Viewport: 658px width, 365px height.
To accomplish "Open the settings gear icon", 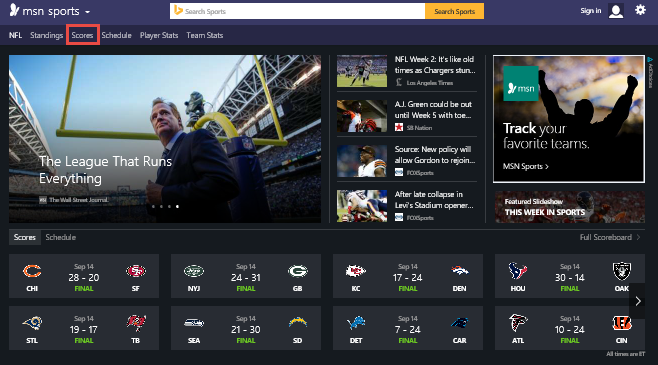I will [640, 10].
